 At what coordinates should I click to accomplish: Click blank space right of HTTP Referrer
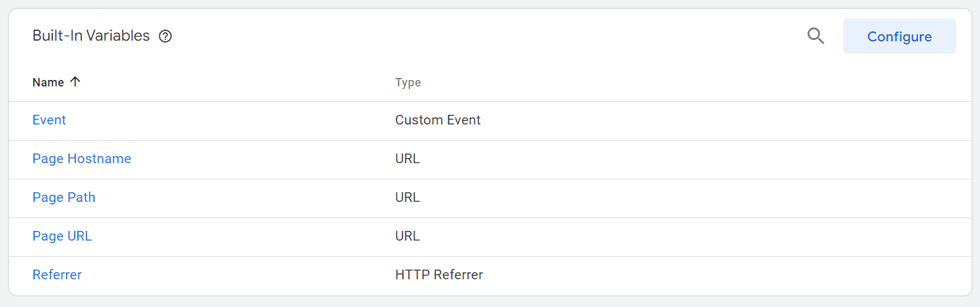709,275
